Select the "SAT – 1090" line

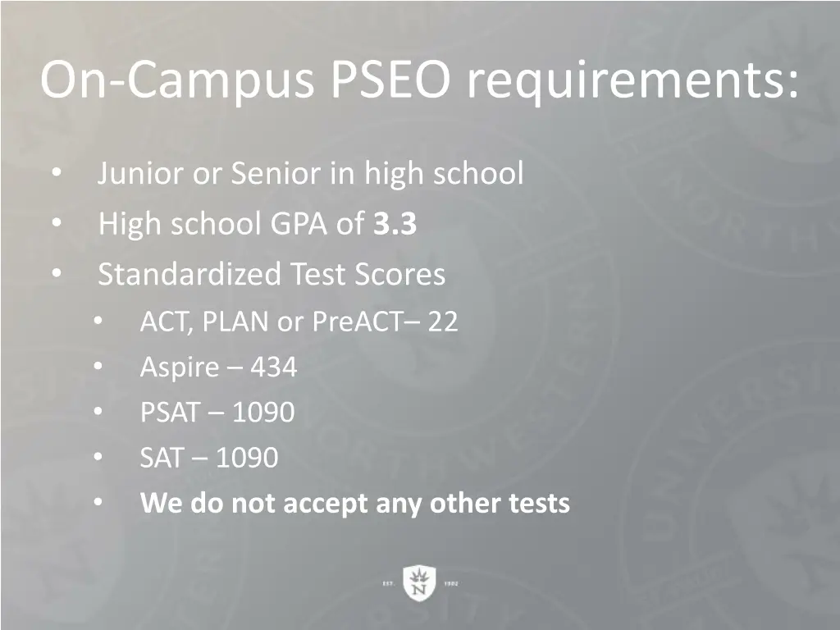click(x=208, y=457)
